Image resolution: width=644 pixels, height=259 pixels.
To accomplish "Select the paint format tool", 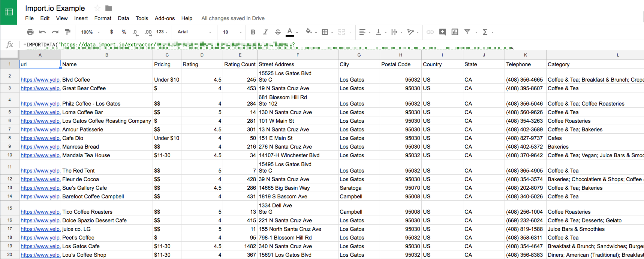I will [x=67, y=32].
